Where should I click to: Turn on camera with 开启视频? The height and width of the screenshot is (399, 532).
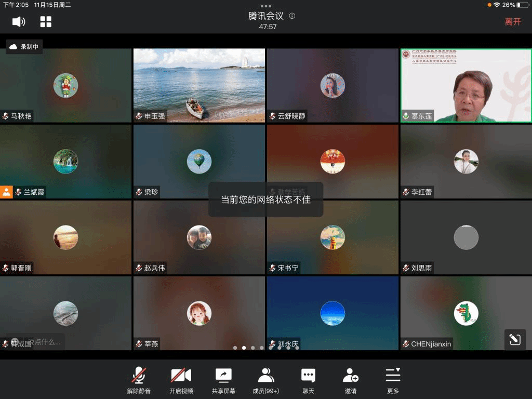point(181,380)
